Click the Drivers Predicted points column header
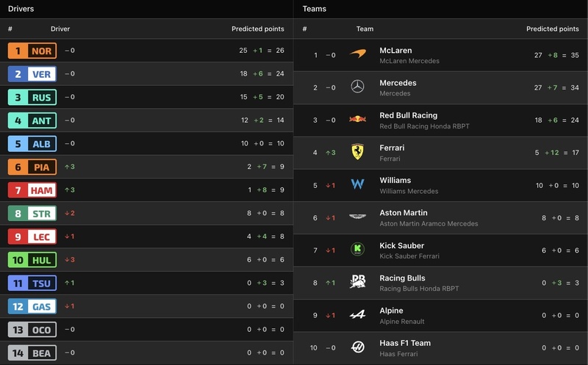 pyautogui.click(x=257, y=29)
